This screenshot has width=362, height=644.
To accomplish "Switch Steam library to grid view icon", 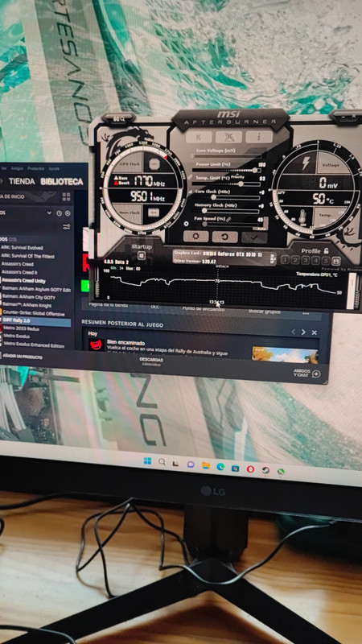I will [66, 197].
